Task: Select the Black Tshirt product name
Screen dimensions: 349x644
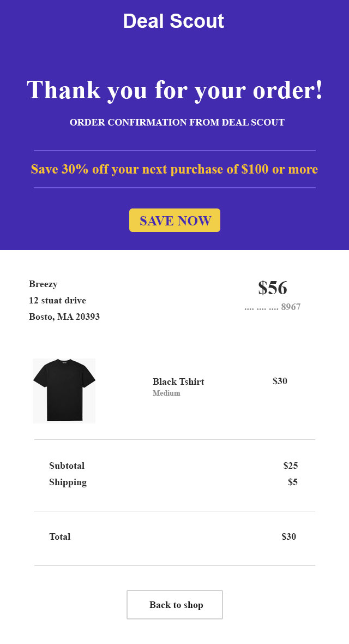Action: (x=179, y=381)
